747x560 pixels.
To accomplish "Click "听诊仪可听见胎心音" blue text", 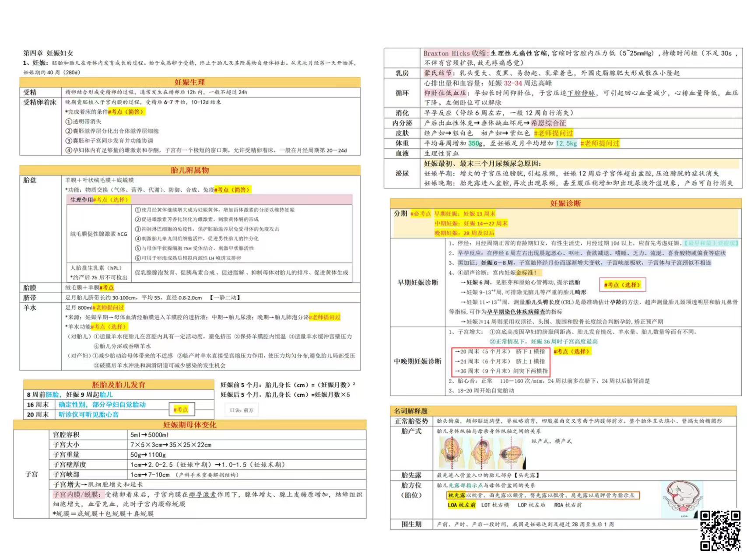I will coord(89,414).
